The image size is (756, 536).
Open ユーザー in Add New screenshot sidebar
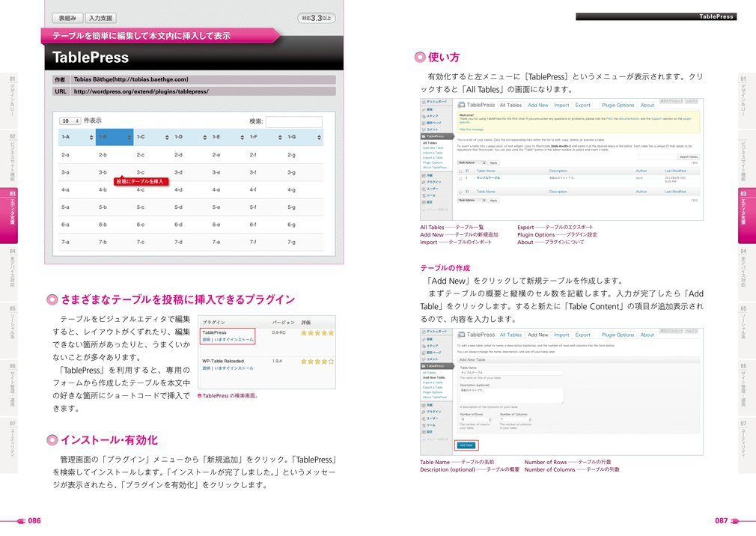click(x=430, y=418)
